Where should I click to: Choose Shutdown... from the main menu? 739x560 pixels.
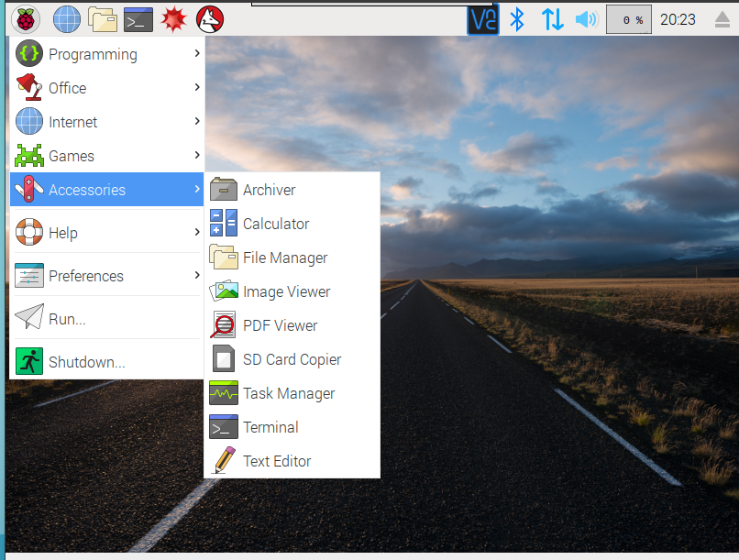(86, 362)
